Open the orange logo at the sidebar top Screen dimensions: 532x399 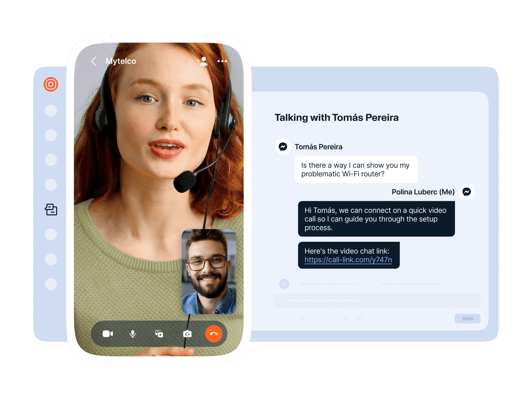click(51, 84)
